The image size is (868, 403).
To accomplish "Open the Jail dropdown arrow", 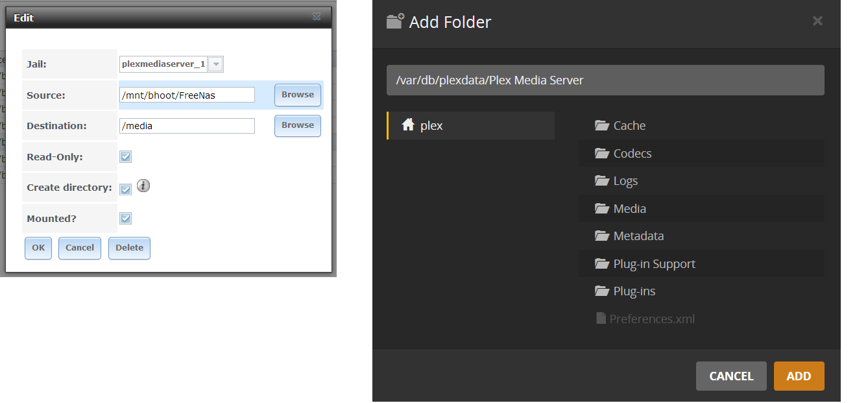I will [216, 64].
